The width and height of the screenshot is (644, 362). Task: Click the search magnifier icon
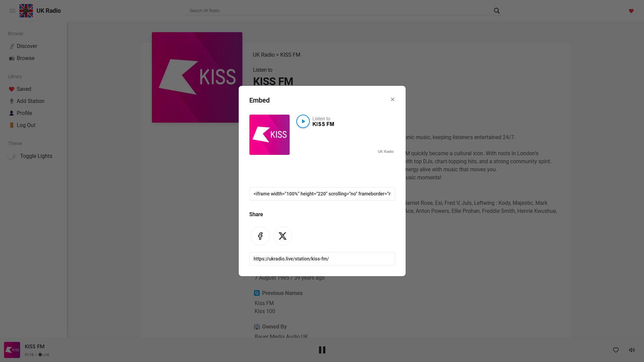[496, 11]
